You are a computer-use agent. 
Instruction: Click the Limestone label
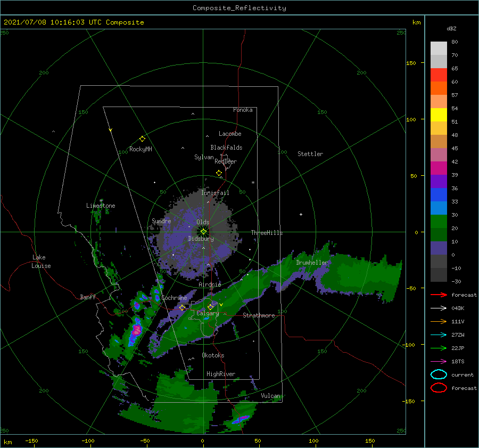[101, 206]
